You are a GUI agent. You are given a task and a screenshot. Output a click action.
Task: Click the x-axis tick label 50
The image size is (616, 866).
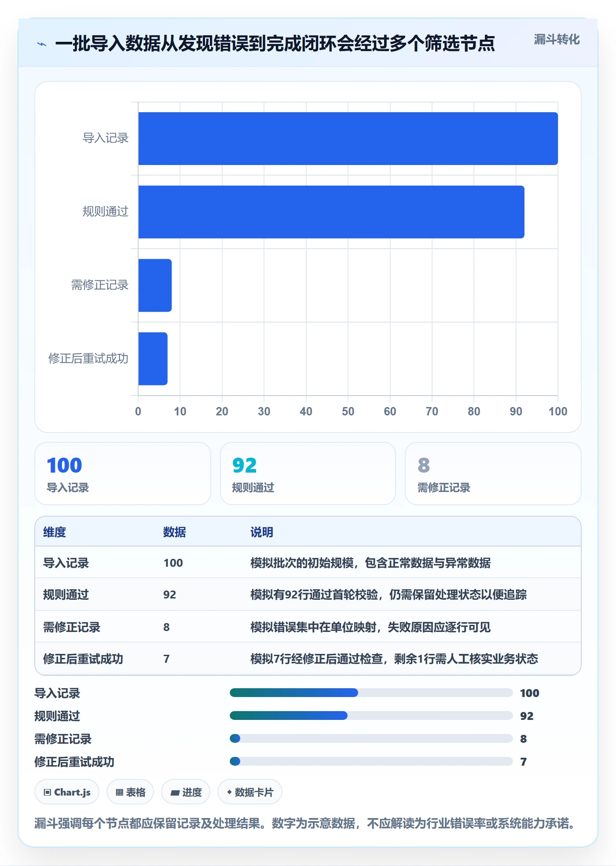pos(348,411)
